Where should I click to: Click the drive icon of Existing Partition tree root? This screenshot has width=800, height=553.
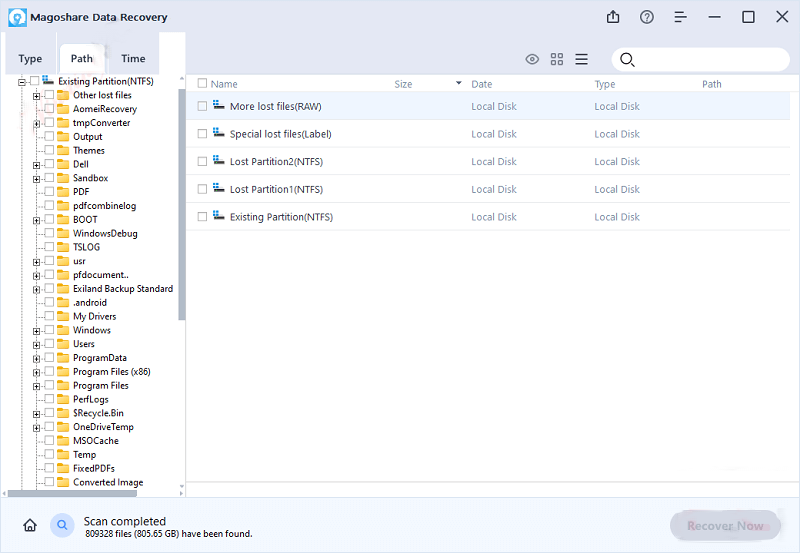click(x=48, y=80)
